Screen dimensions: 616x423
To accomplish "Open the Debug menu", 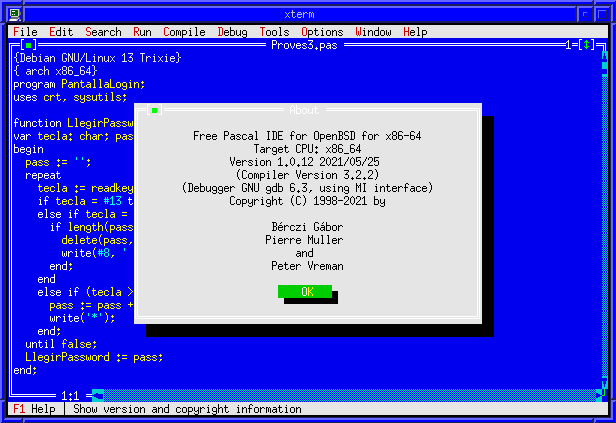I will [233, 32].
